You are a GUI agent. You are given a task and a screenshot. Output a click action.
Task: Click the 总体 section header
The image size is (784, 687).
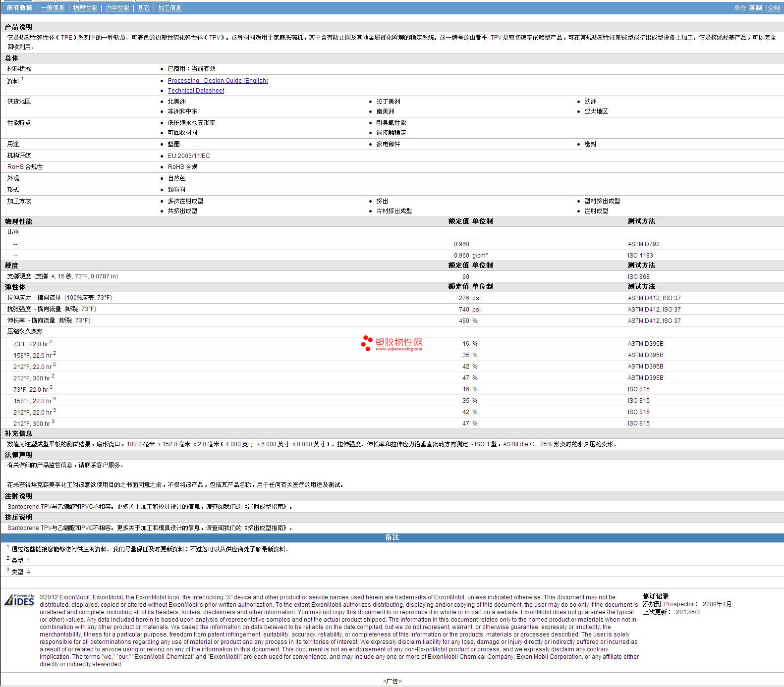tap(11, 58)
